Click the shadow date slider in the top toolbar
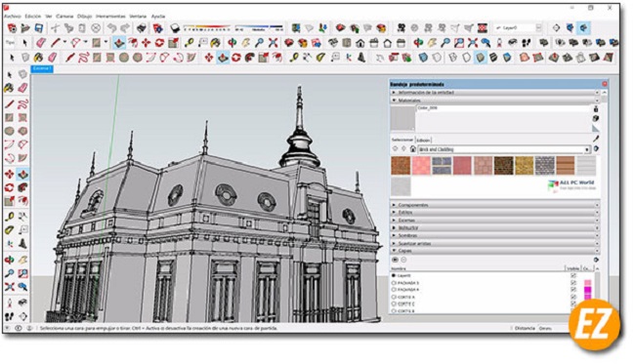The width and height of the screenshot is (635, 364). click(206, 28)
